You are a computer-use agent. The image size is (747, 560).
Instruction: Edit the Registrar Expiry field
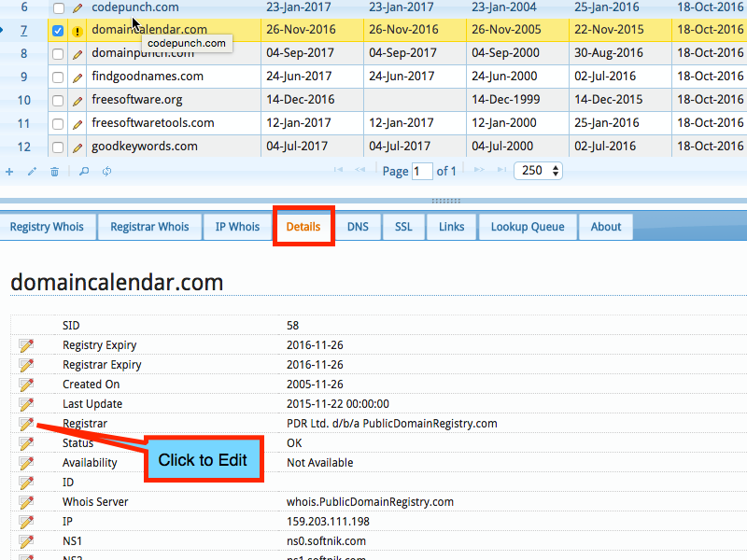[x=26, y=365]
